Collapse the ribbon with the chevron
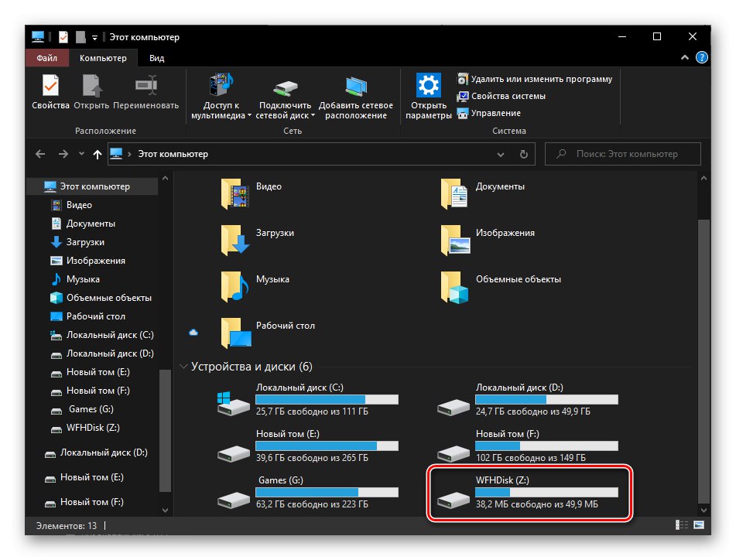This screenshot has height=560, width=736. click(684, 57)
